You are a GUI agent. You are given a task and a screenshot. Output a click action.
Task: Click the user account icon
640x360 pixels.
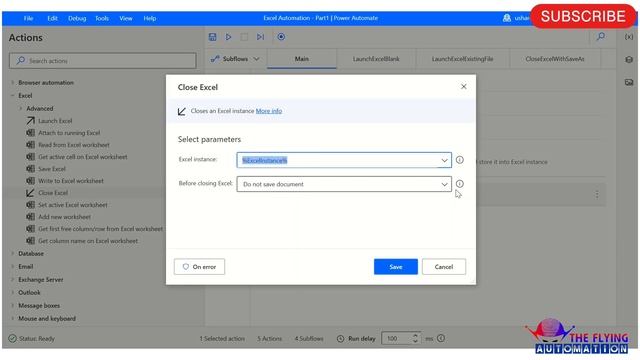[x=507, y=18]
